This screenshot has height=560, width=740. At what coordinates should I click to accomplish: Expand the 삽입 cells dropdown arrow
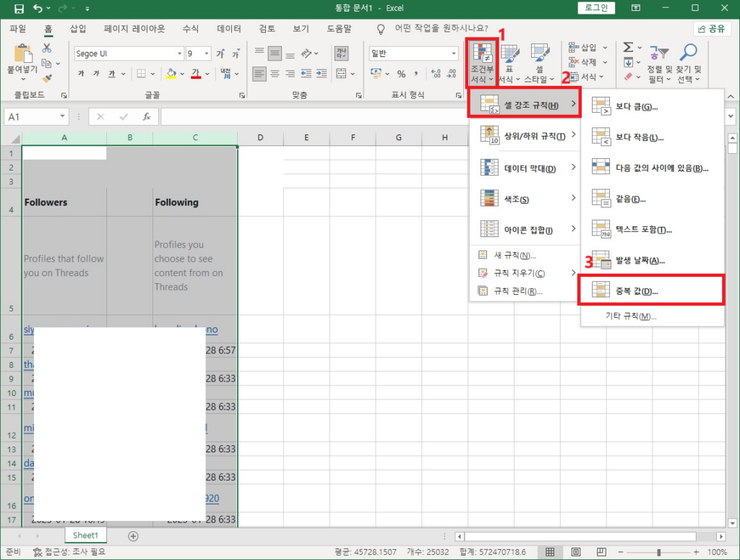coord(605,48)
